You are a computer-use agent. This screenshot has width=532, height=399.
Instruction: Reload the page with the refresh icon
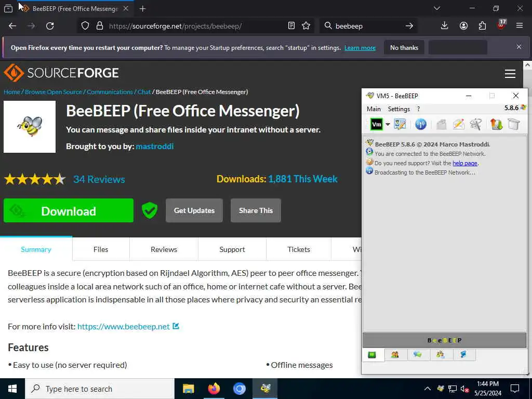tap(50, 26)
